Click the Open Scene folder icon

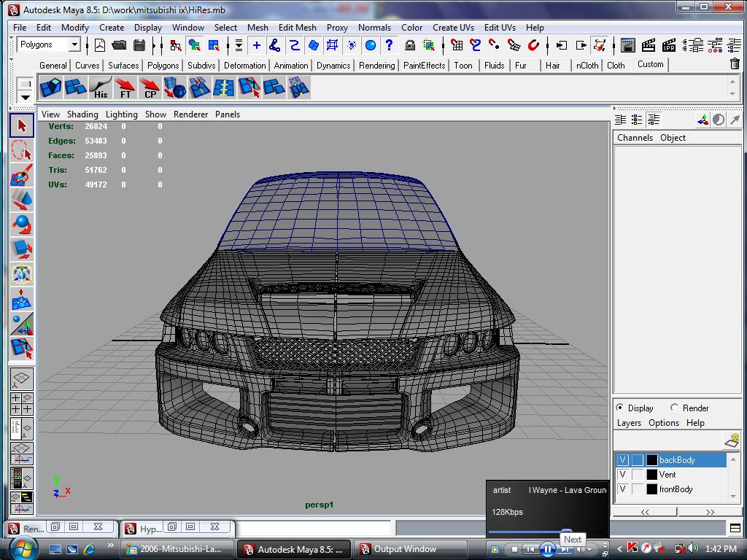click(x=119, y=45)
